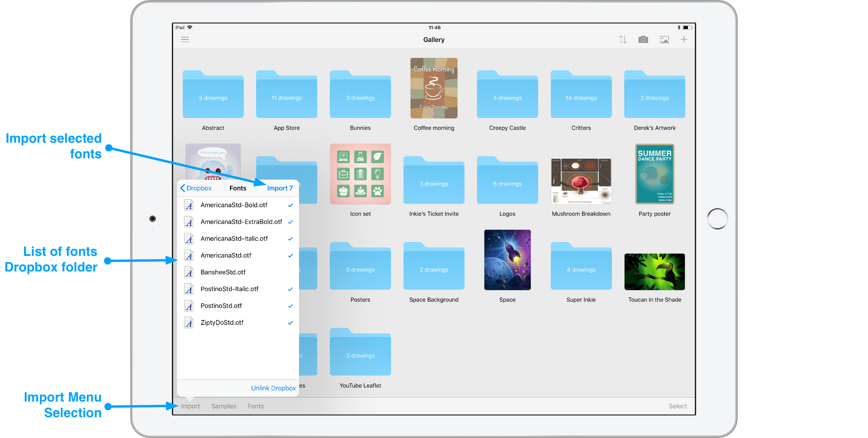Image resolution: width=868 pixels, height=438 pixels.
Task: Tap the battery status icon
Action: point(687,27)
